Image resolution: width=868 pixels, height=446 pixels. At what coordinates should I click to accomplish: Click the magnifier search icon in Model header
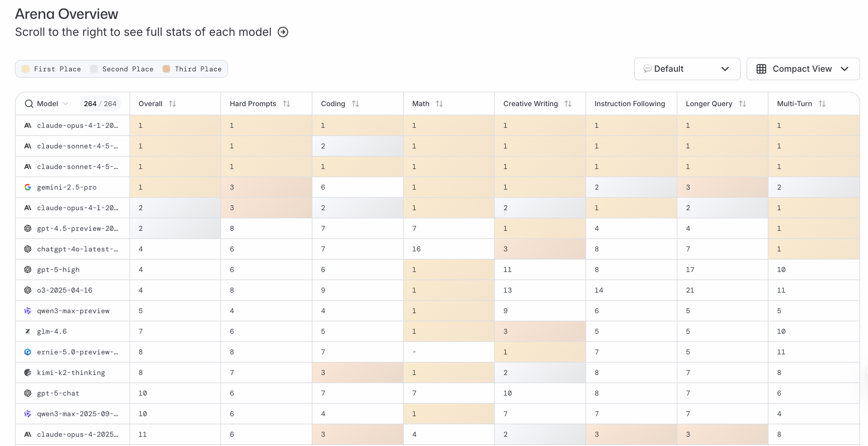29,104
